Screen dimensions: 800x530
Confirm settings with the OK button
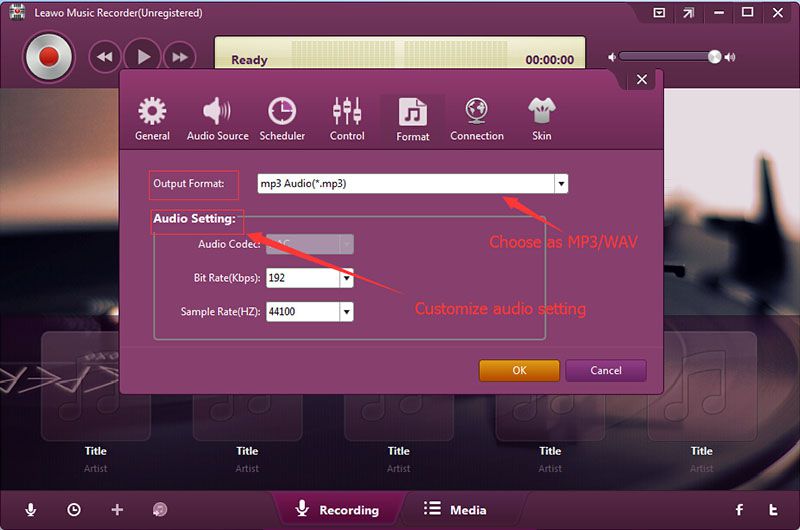click(519, 370)
